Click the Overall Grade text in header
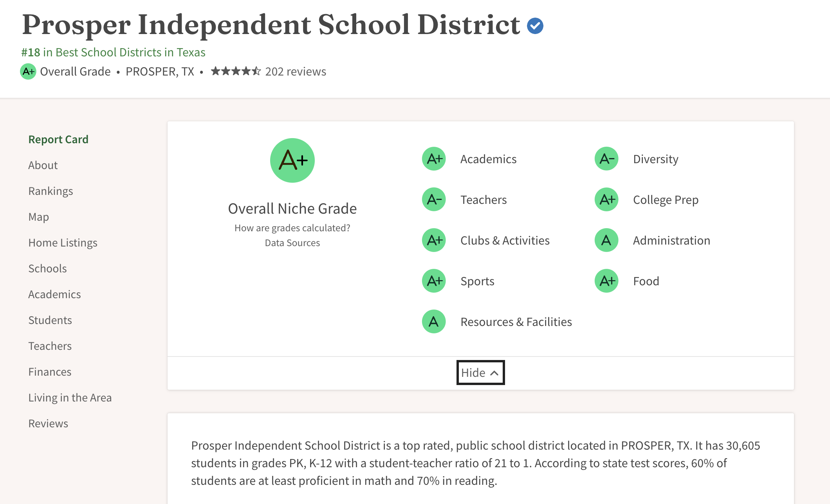Screen dimensions: 830x504 (75, 71)
